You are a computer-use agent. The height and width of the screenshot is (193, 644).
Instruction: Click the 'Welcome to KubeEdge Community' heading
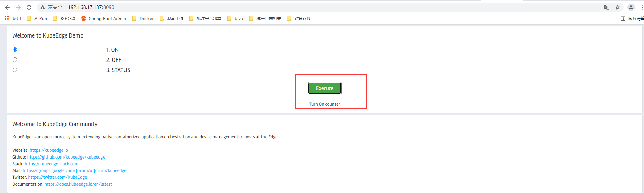click(x=55, y=124)
